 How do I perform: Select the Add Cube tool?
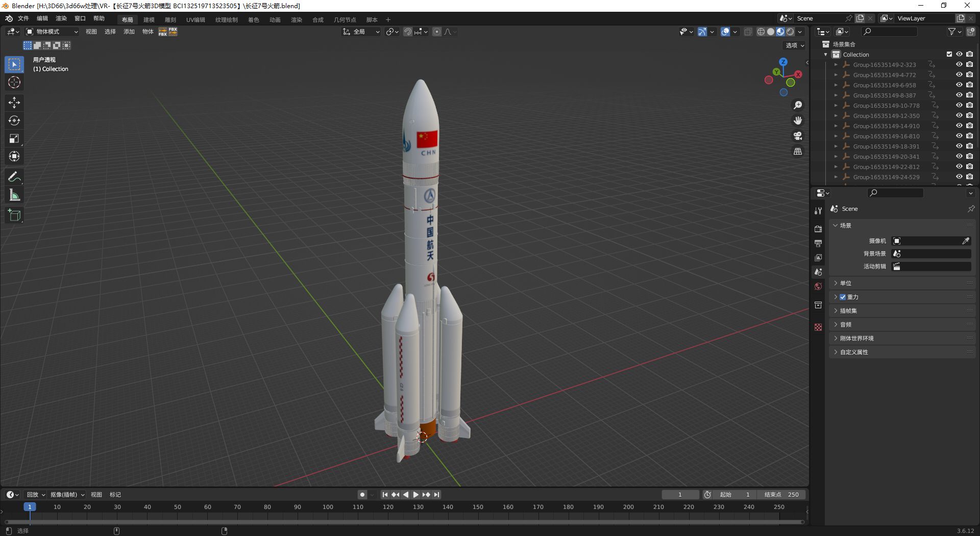[x=14, y=215]
